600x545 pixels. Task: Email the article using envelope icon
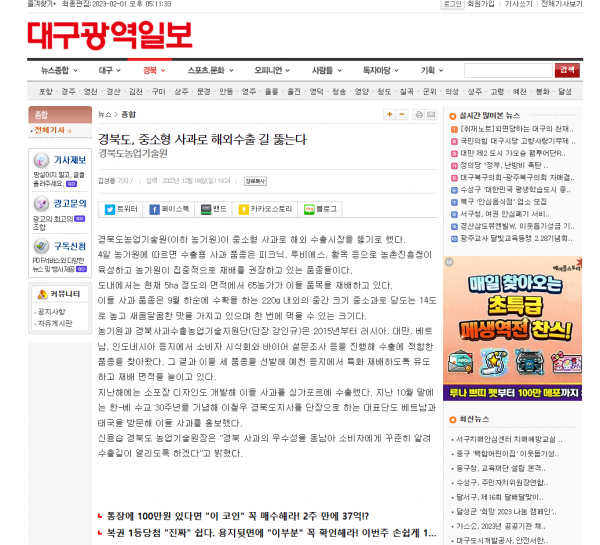pos(431,114)
